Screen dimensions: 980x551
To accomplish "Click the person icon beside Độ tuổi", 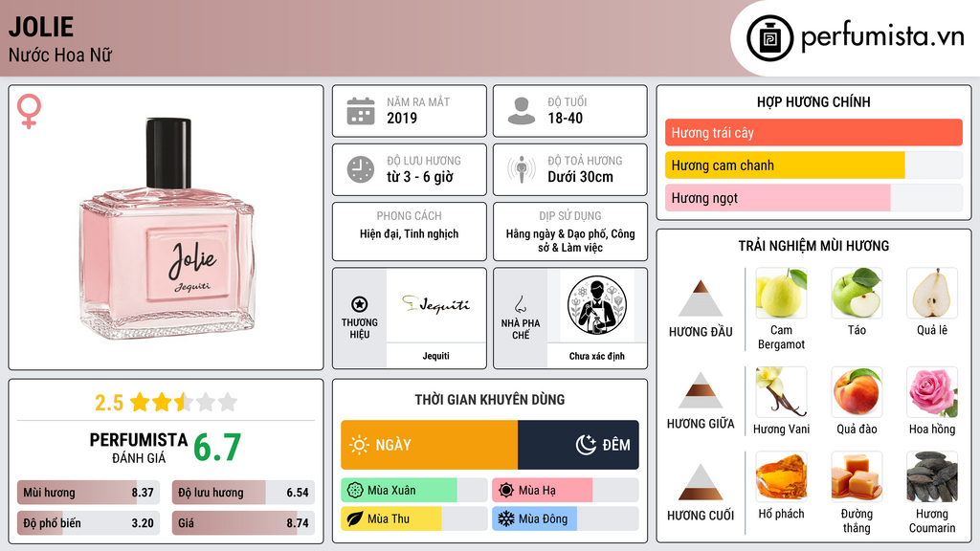I will tap(522, 111).
